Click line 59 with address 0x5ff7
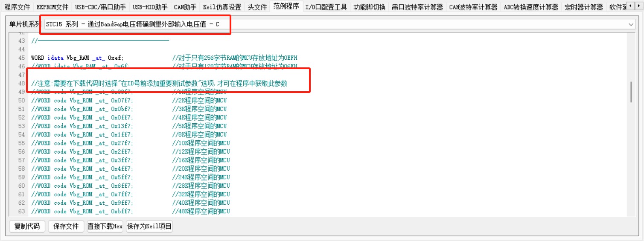This screenshot has width=644, height=241. [82, 177]
